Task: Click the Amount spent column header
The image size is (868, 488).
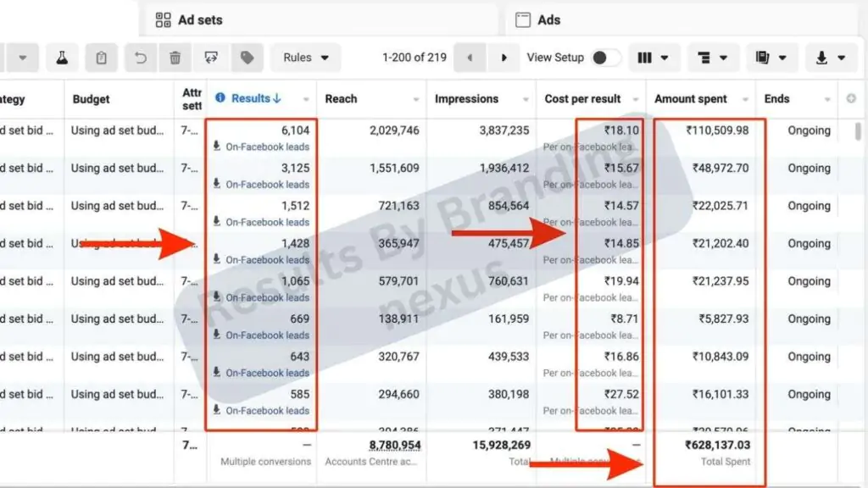Action: coord(691,99)
